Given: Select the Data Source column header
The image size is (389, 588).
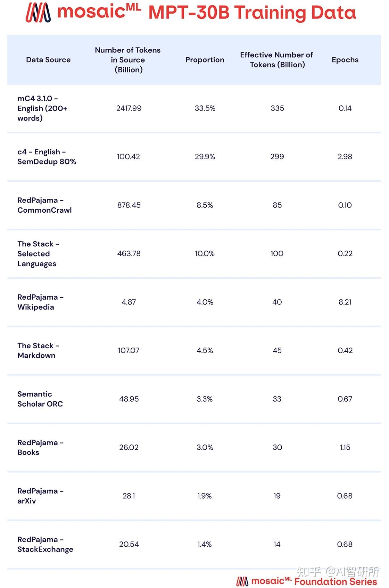Looking at the screenshot, I should coord(48,60).
